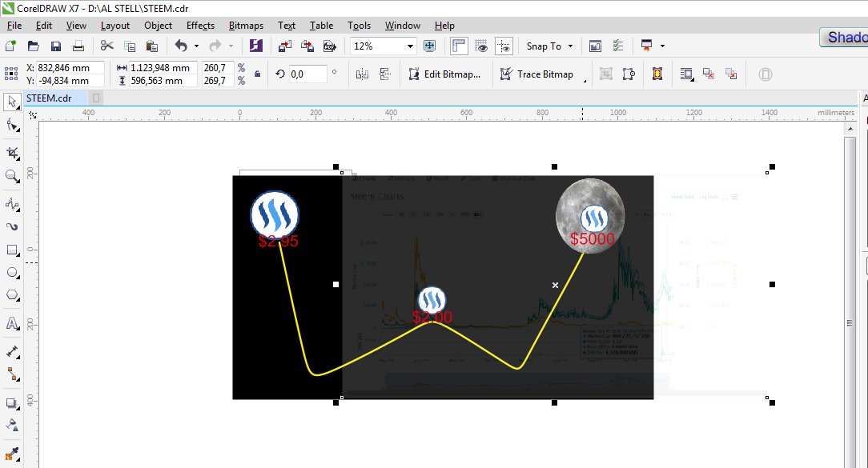Click the Mirror horizontally icon
The width and height of the screenshot is (868, 468).
(362, 74)
